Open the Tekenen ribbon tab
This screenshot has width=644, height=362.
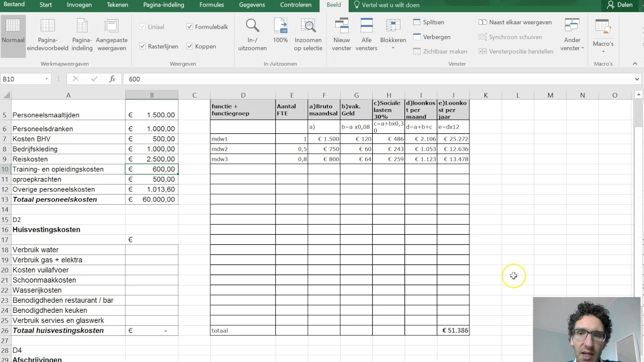tap(118, 5)
